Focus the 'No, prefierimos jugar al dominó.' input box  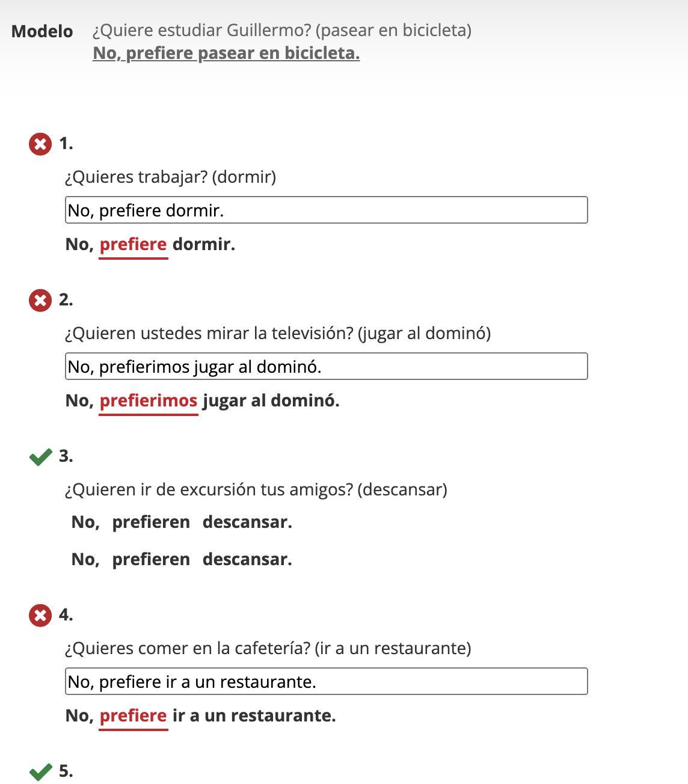(x=326, y=367)
